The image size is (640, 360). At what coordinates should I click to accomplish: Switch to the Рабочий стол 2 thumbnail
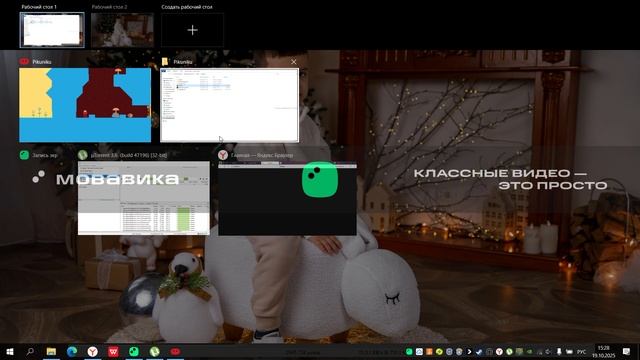point(122,30)
